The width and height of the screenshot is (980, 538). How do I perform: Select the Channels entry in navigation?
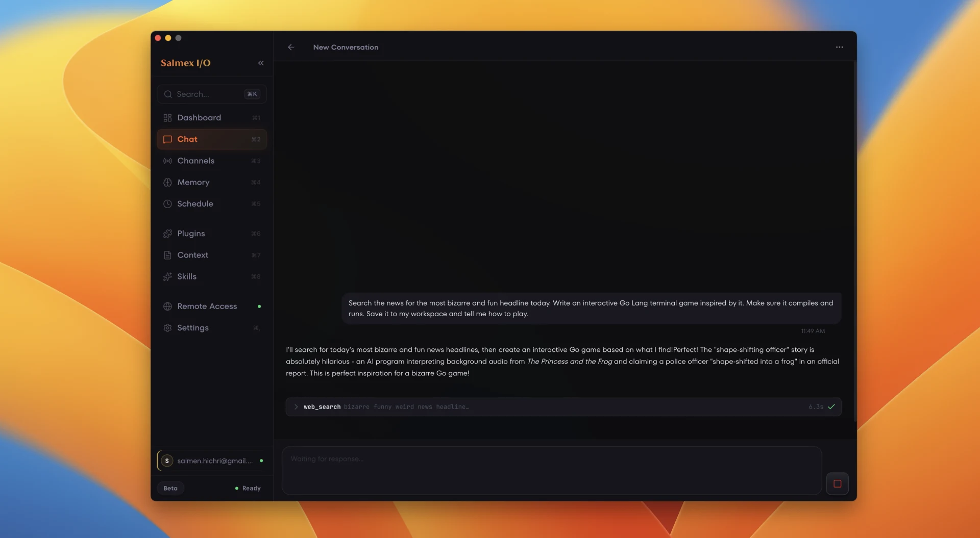[x=195, y=161]
